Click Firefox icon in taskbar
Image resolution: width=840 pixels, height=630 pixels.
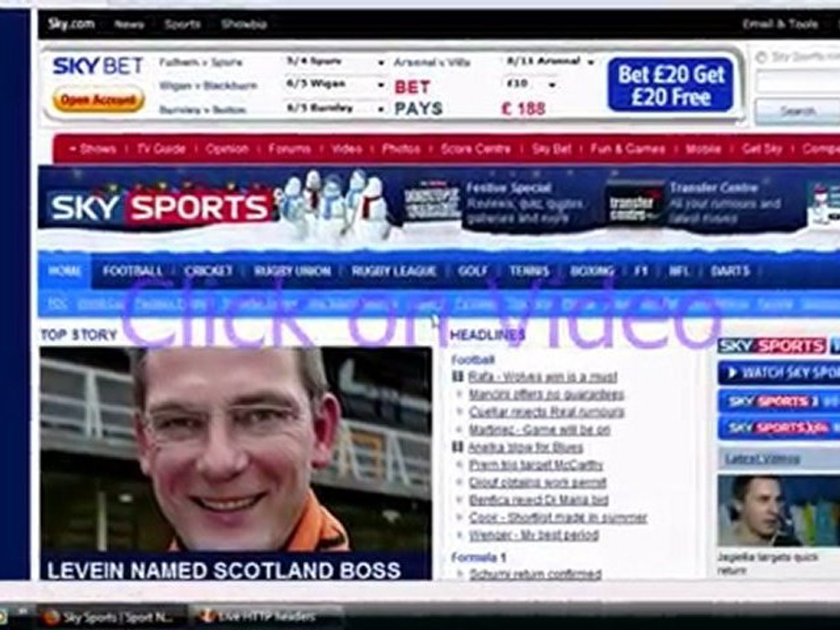[51, 617]
